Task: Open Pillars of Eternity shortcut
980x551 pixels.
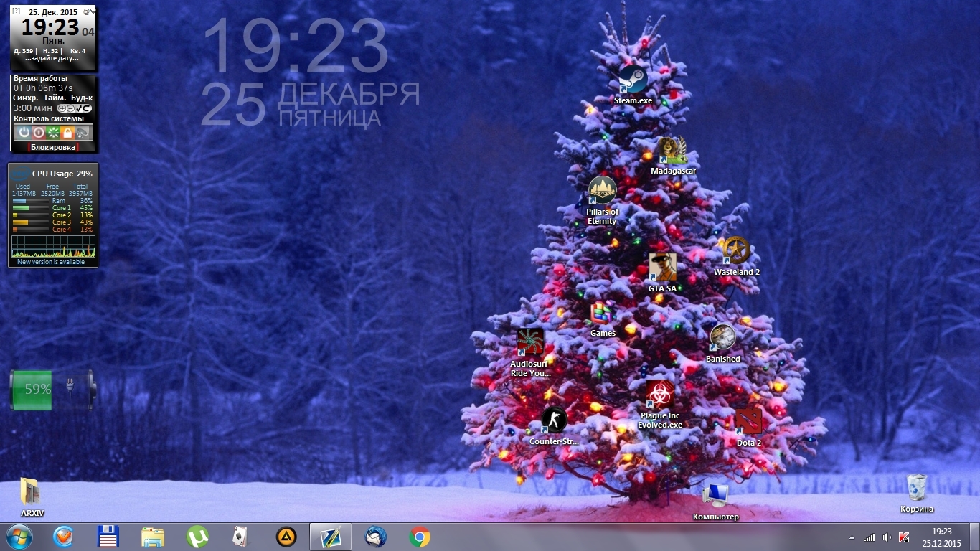Action: 602,201
